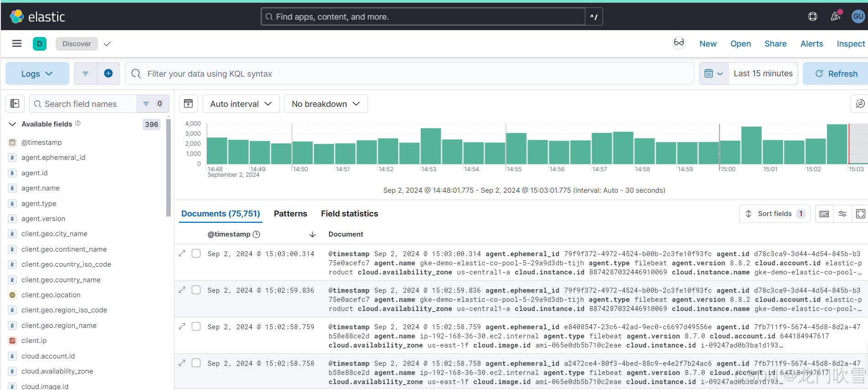Hide the fields sidebar panel icon
868x390 pixels.
pos(15,104)
